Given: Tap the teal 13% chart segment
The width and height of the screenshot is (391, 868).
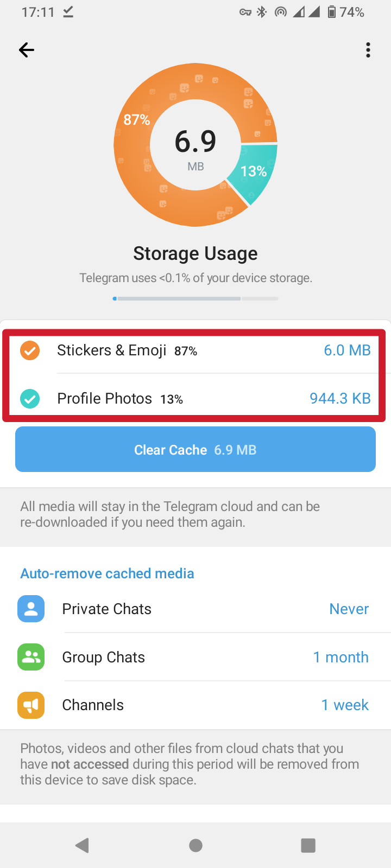Looking at the screenshot, I should 254,171.
